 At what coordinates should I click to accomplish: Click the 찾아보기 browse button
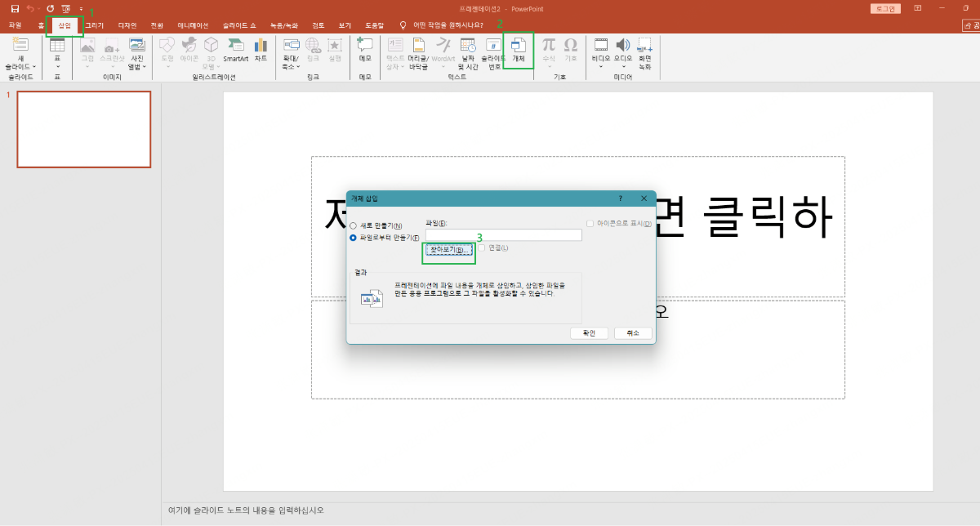(448, 252)
